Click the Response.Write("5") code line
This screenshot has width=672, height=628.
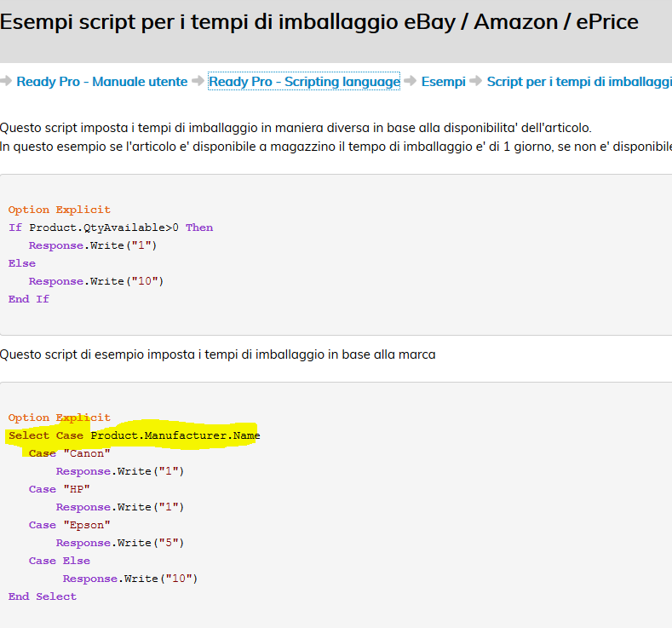pos(120,543)
